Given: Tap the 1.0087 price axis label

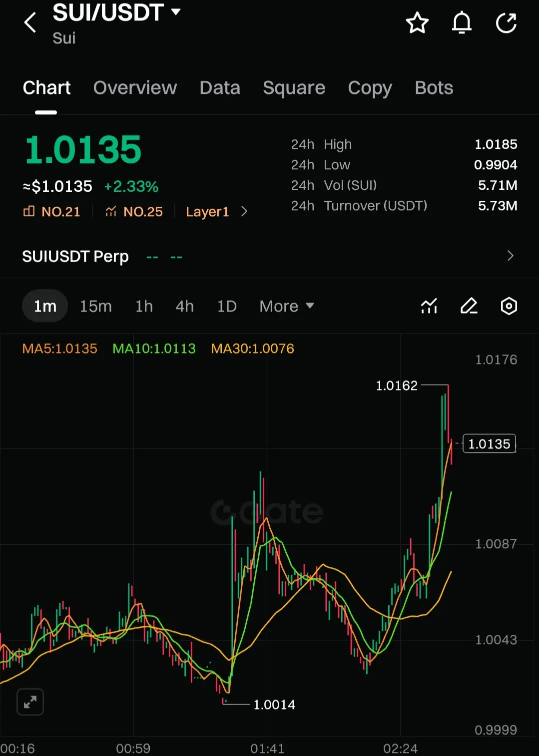Looking at the screenshot, I should click(496, 544).
